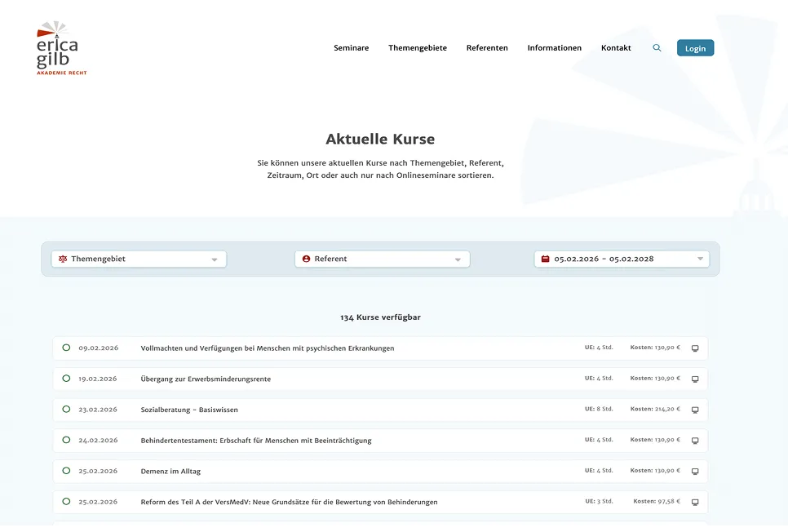Go to the Themengebiete menu item

tap(417, 48)
